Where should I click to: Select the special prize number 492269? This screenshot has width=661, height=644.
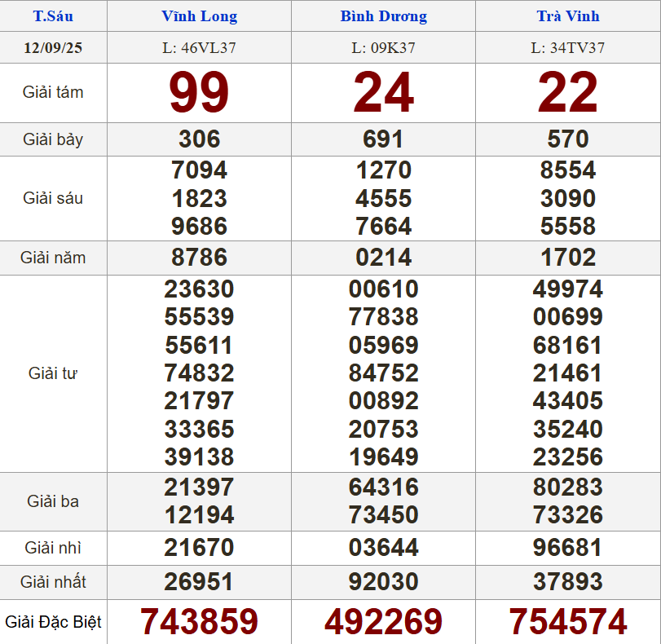pyautogui.click(x=383, y=622)
